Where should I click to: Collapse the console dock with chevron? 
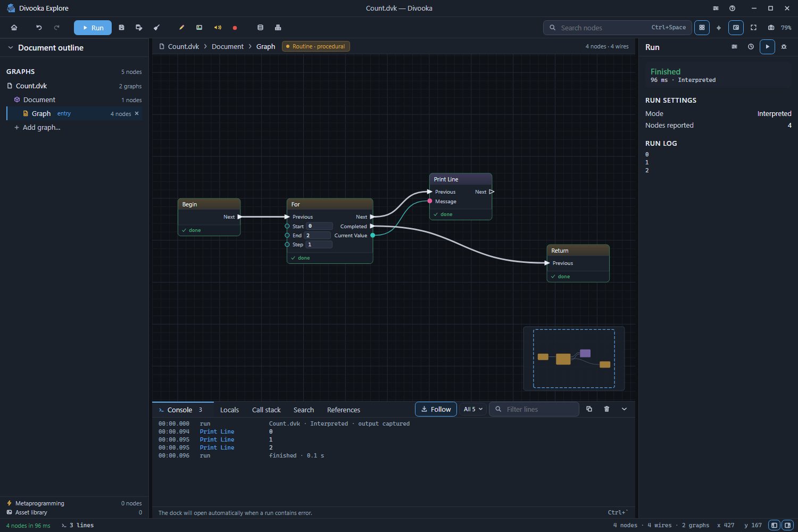coord(624,409)
